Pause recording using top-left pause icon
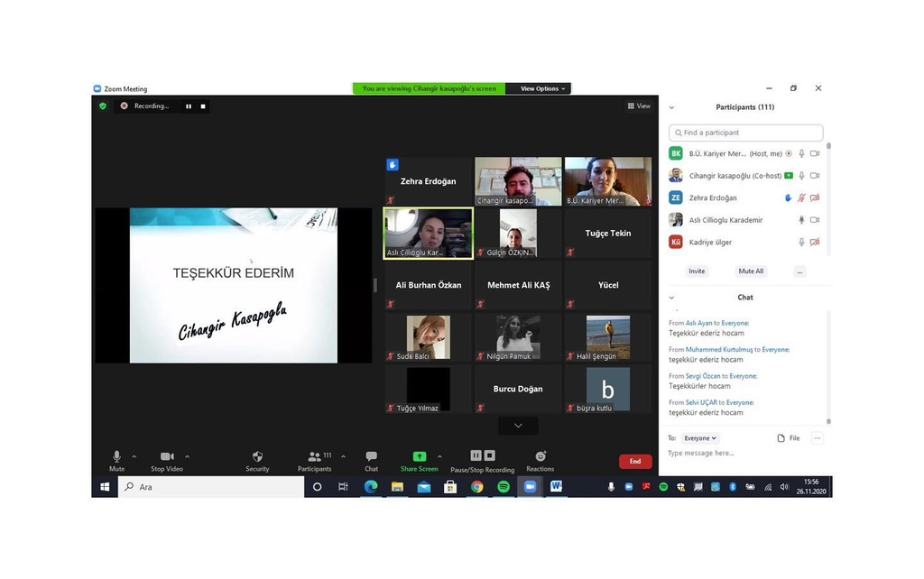The height and width of the screenshot is (579, 924). tap(189, 106)
